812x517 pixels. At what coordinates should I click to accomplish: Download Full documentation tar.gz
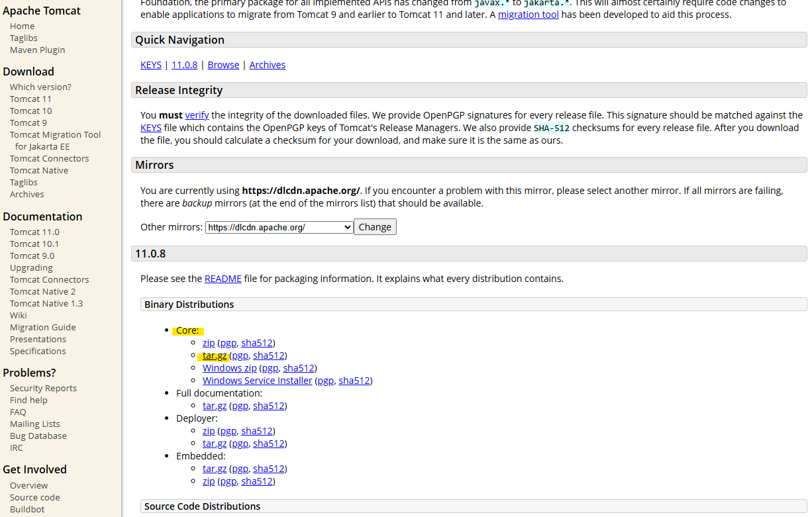point(215,406)
